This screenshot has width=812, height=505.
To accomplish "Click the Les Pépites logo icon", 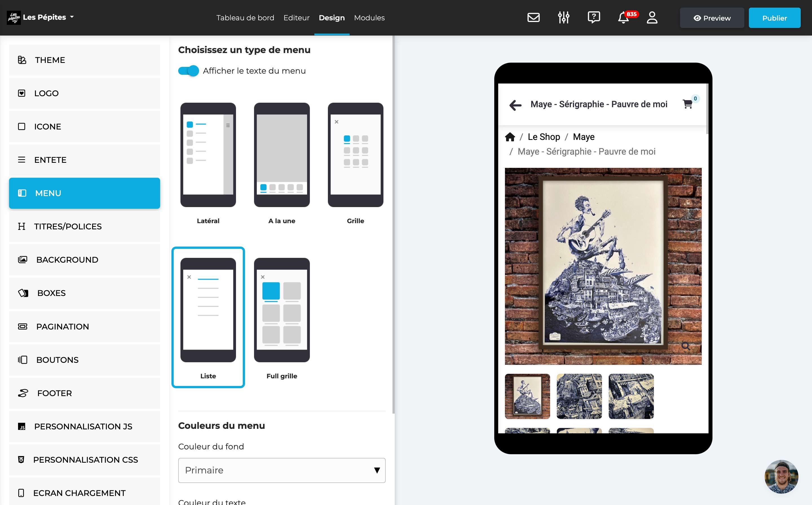I will [x=14, y=17].
